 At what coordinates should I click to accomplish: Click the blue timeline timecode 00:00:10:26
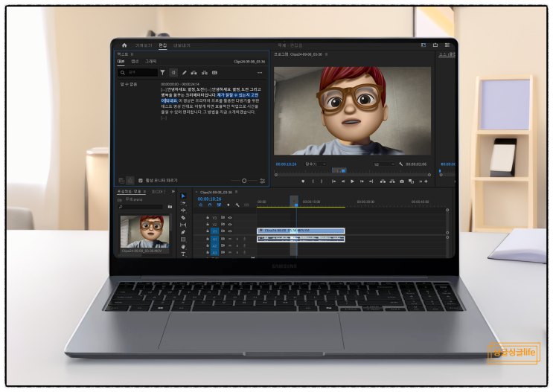[209, 199]
